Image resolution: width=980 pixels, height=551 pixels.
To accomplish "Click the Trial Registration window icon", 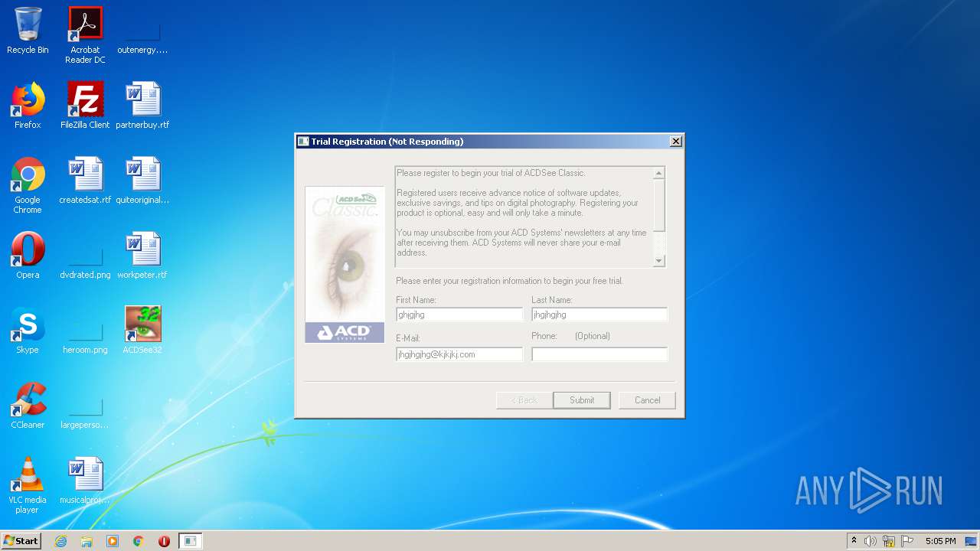I will tap(303, 142).
